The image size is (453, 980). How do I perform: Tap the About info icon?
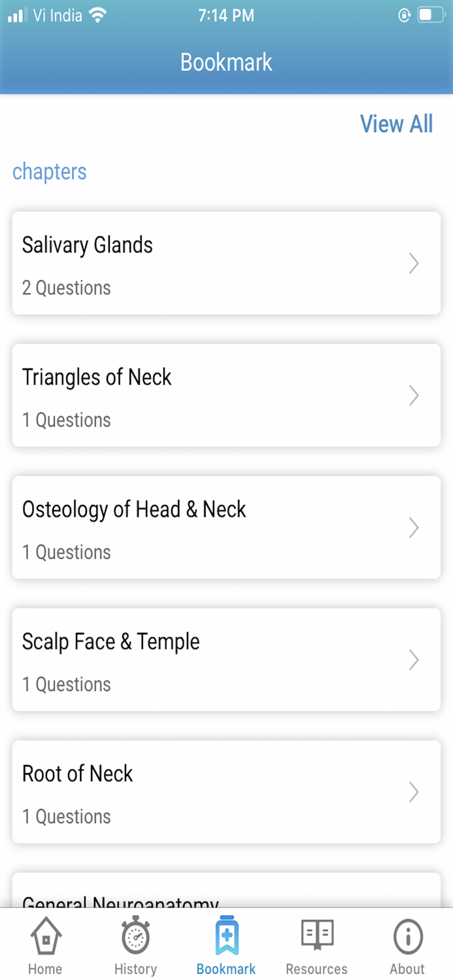[x=407, y=937]
